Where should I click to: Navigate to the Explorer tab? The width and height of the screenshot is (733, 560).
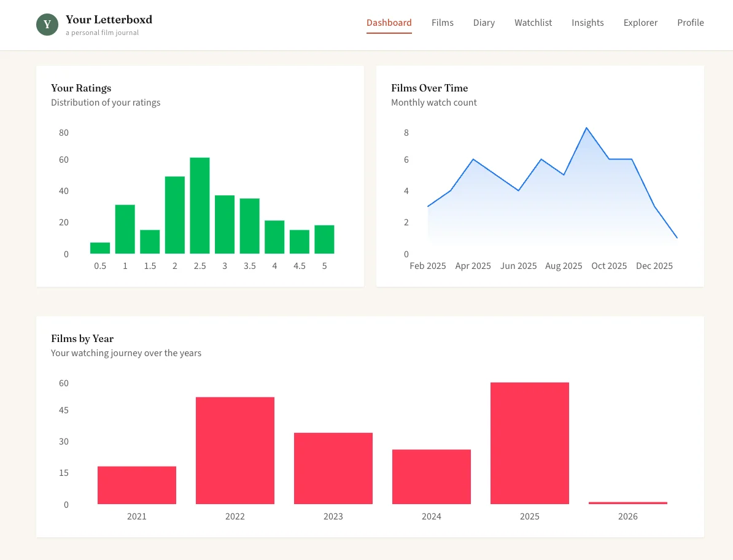pos(640,23)
